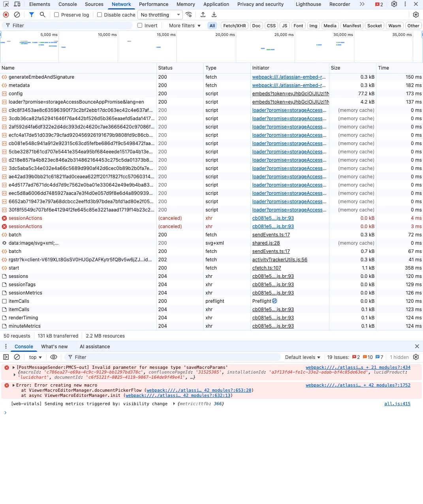Viewport: 423px width, 504px height.
Task: Open the activityTrackerUtils.js:56 initiator link
Action: (280, 260)
